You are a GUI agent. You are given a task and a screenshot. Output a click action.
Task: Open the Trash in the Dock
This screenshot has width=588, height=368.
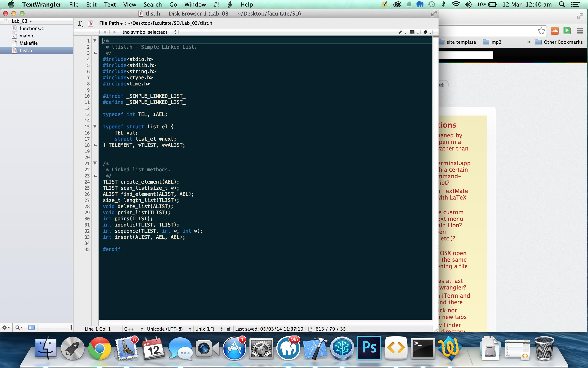click(x=544, y=349)
